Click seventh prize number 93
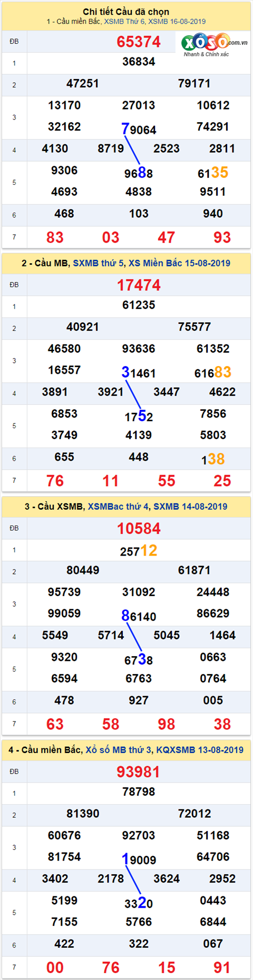 [222, 237]
